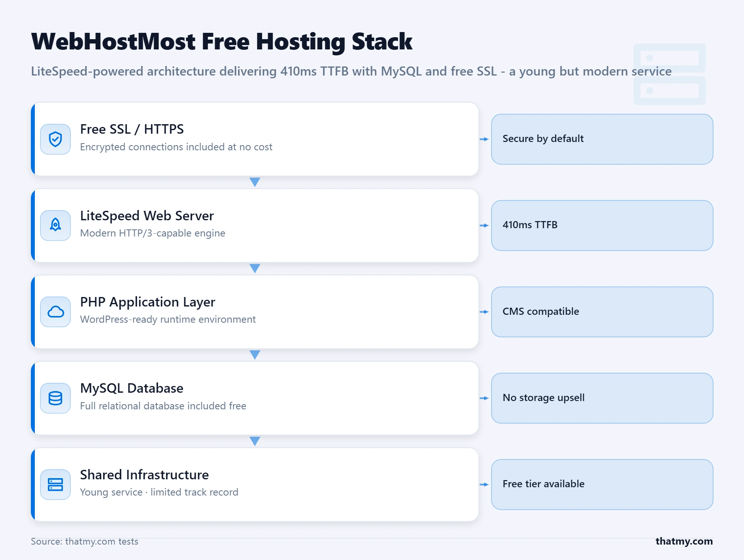The image size is (744, 560).
Task: Click the 'Free SSL / HTTPS' heading
Action: pos(132,129)
